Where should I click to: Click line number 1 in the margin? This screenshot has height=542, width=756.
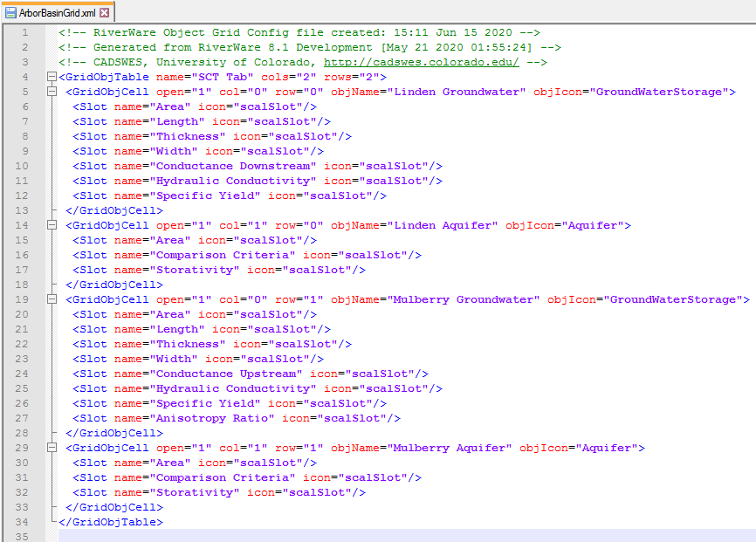[24, 32]
